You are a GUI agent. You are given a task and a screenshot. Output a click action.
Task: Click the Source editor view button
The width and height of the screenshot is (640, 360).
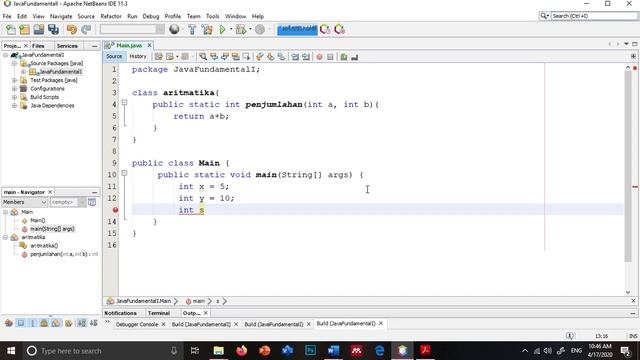[x=114, y=56]
